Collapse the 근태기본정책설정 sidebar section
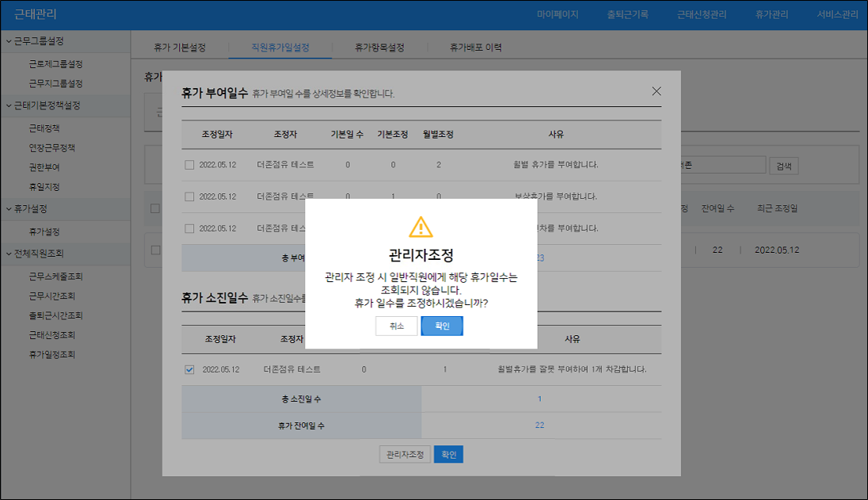 [x=9, y=105]
